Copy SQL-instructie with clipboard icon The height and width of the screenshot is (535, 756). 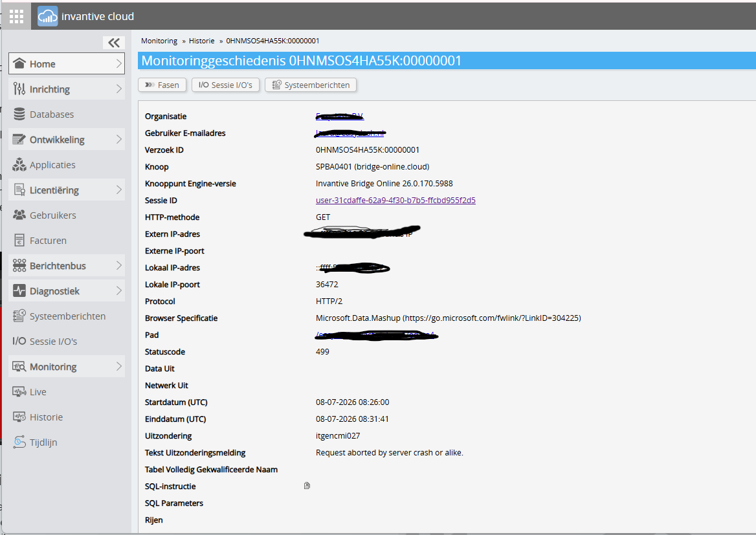coord(307,486)
